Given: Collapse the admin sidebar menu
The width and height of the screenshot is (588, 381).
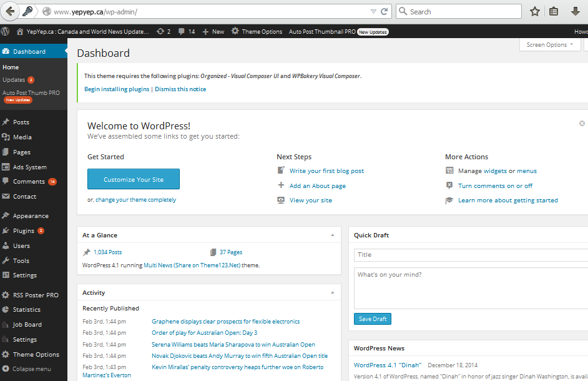Looking at the screenshot, I should tap(27, 369).
